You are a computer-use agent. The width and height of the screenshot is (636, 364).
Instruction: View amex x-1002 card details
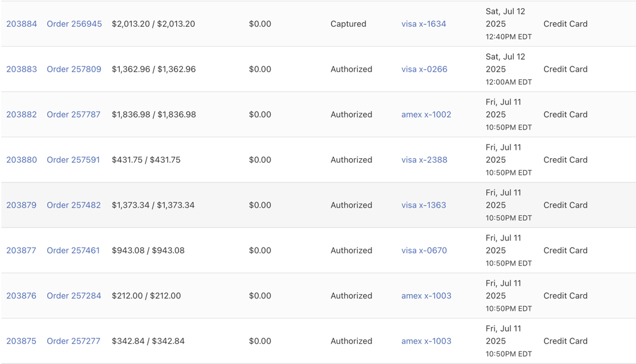pyautogui.click(x=426, y=114)
